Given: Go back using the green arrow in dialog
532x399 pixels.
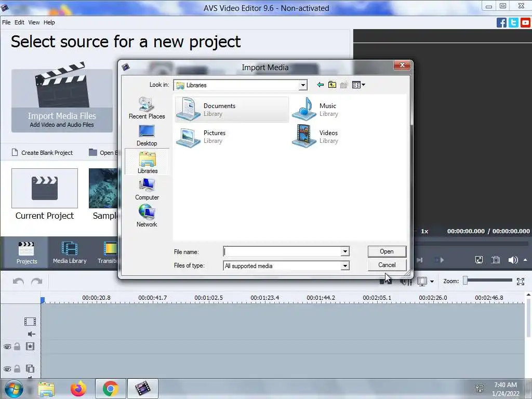Looking at the screenshot, I should pyautogui.click(x=320, y=85).
